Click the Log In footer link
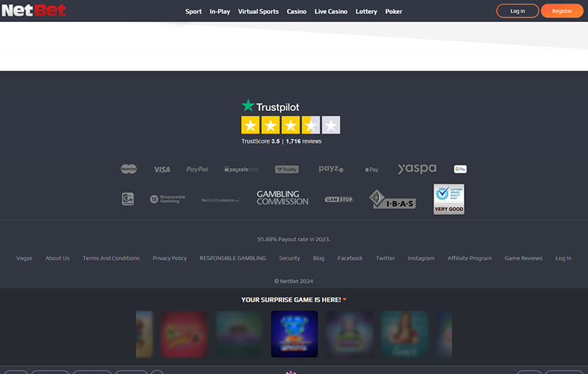Viewport: 588px width, 374px height. [x=563, y=258]
